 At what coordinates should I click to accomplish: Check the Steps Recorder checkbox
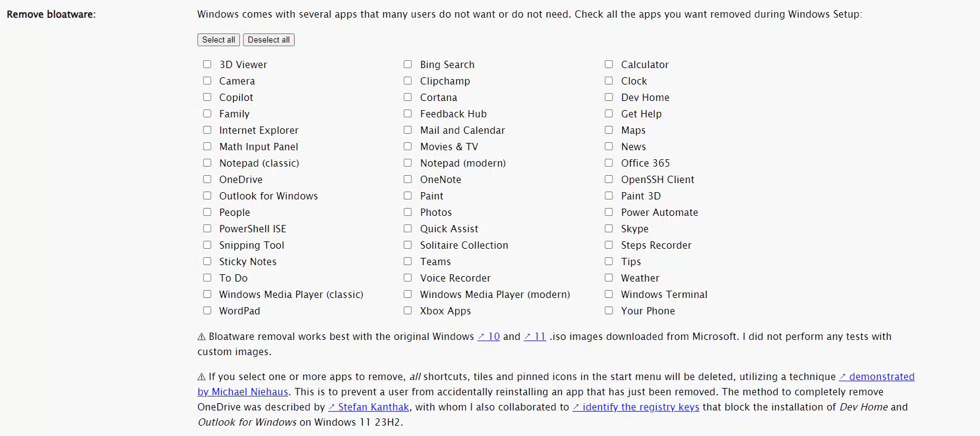(x=609, y=244)
